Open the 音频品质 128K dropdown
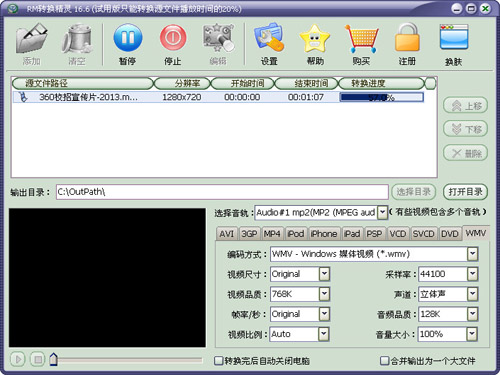500x375 pixels. [x=472, y=314]
